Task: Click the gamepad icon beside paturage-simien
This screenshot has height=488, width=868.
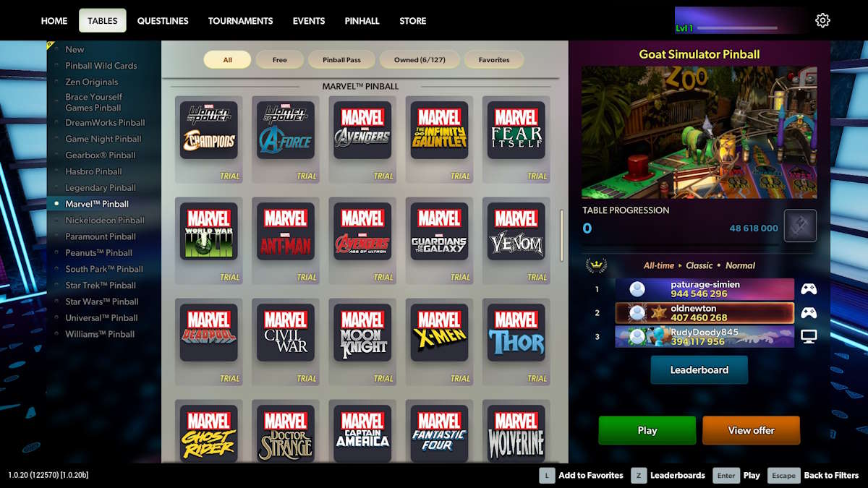Action: click(x=808, y=289)
